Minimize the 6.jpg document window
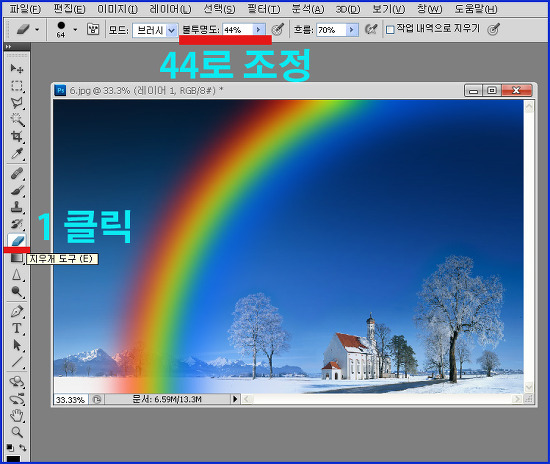Image resolution: width=550 pixels, height=464 pixels. pyautogui.click(x=474, y=90)
